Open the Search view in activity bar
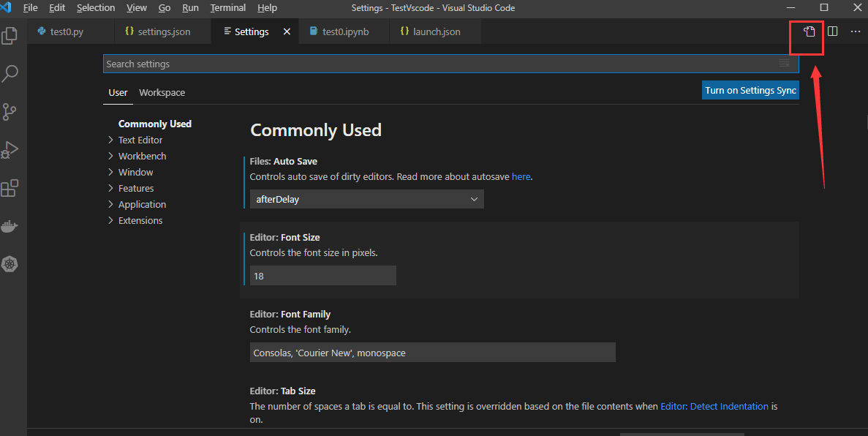The image size is (868, 436). click(x=10, y=73)
